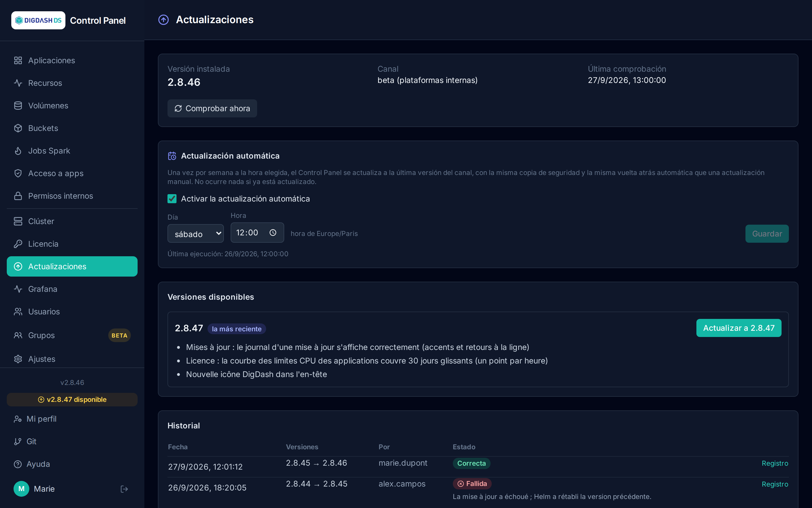Click the v2.8.46 version label in sidebar
Viewport: 812px width, 508px height.
[x=72, y=383]
